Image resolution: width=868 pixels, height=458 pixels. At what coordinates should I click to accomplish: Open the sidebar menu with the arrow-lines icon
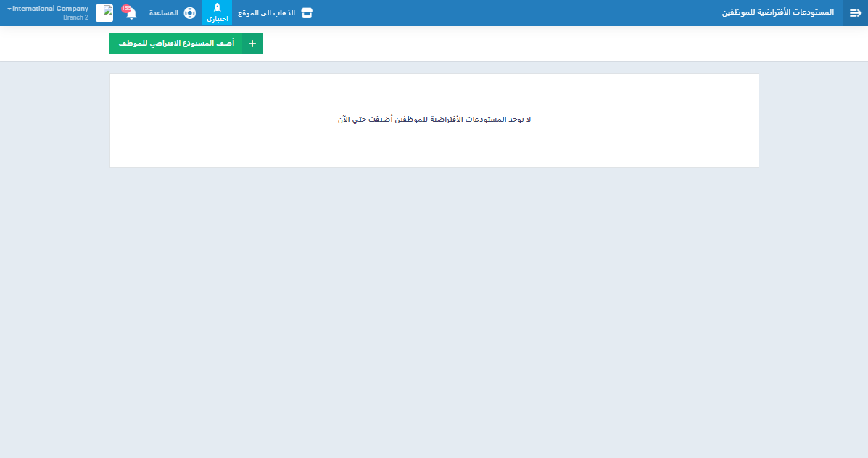855,13
